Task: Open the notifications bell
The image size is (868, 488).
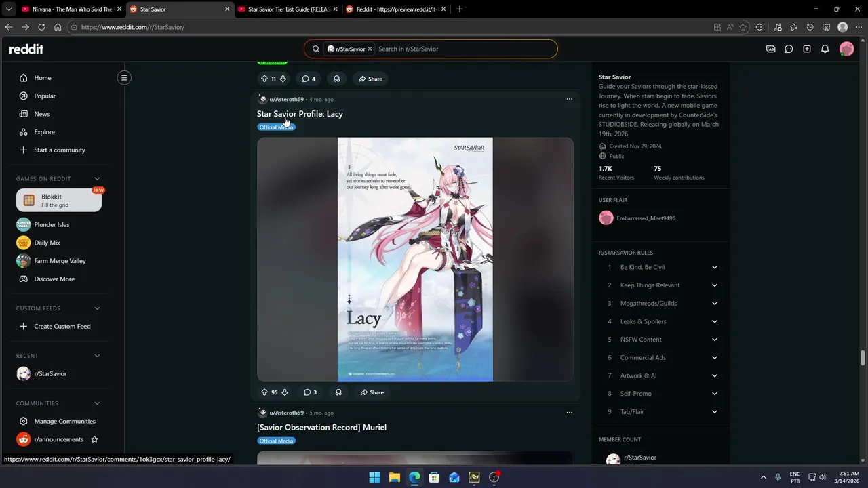Action: click(825, 49)
